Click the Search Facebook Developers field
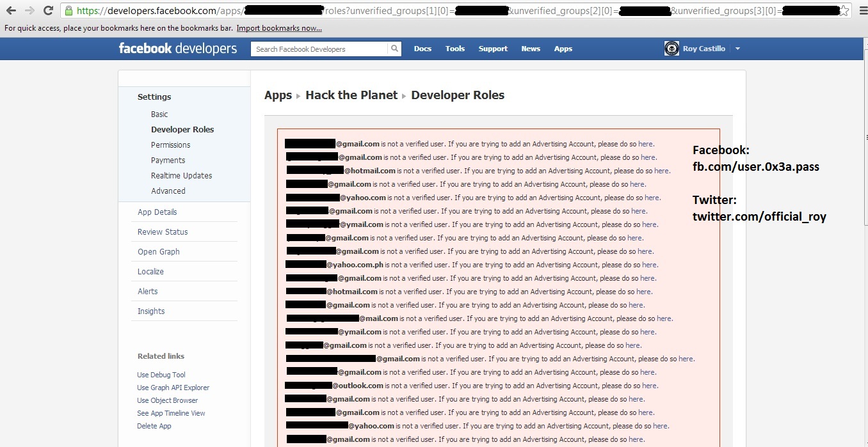 point(319,49)
